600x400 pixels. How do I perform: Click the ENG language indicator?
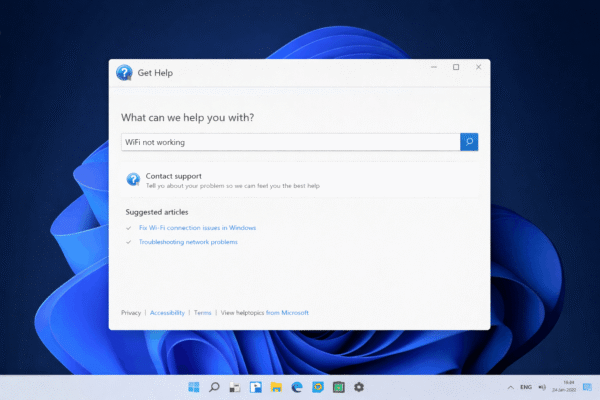tap(526, 387)
